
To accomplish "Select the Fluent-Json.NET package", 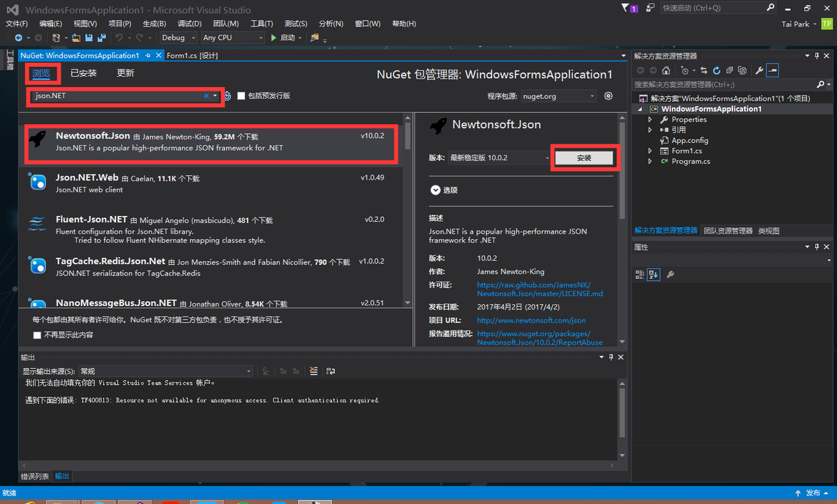I will 212,229.
